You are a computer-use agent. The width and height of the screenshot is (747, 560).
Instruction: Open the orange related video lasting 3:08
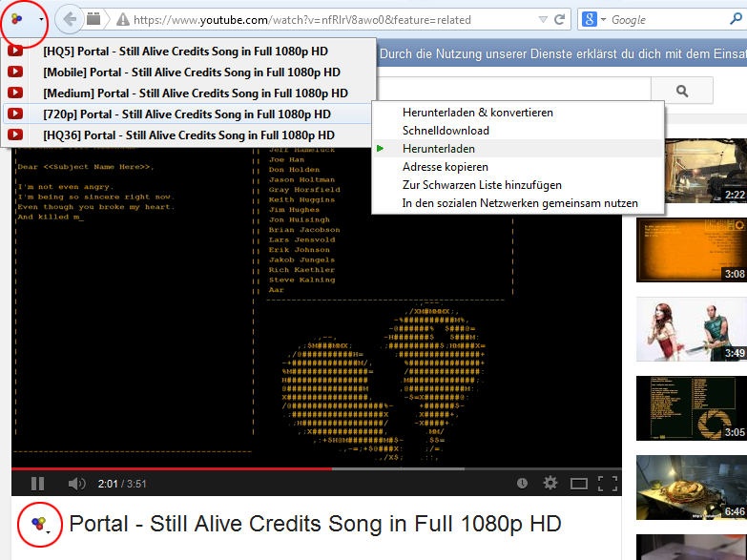[692, 250]
